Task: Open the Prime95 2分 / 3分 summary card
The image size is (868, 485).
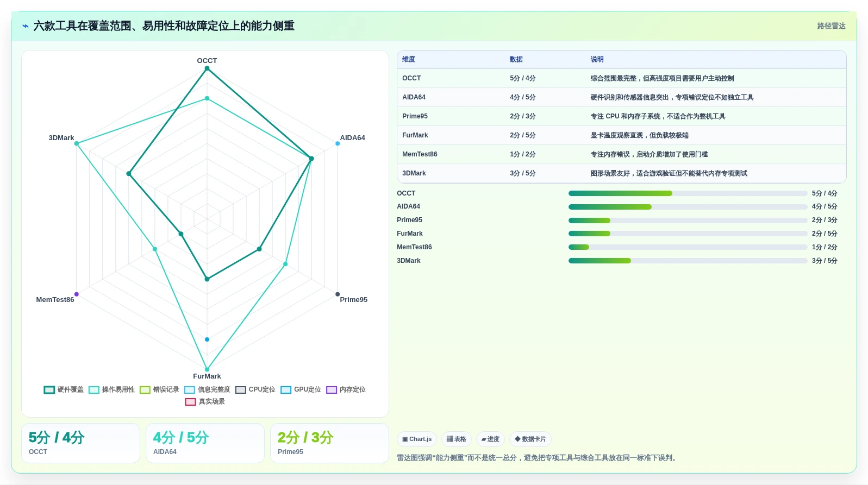Action: coord(329,443)
